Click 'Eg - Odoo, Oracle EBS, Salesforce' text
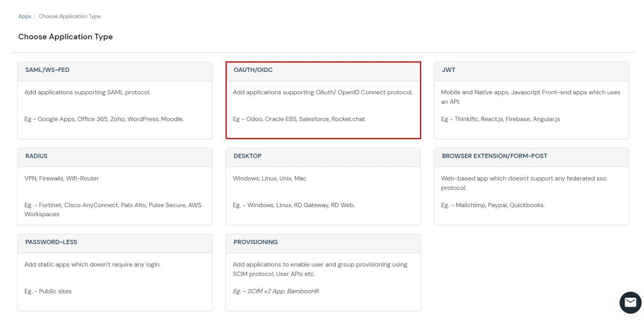The image size is (644, 320). click(x=299, y=119)
